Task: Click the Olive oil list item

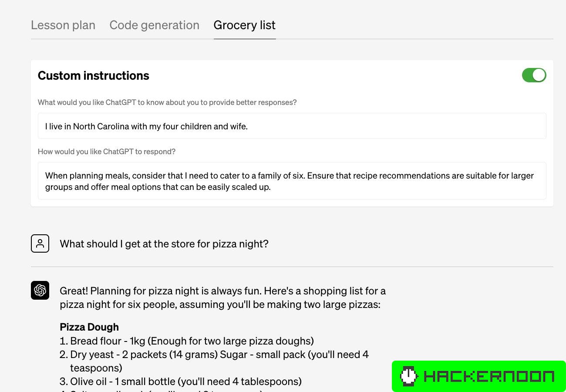Action: (186, 381)
